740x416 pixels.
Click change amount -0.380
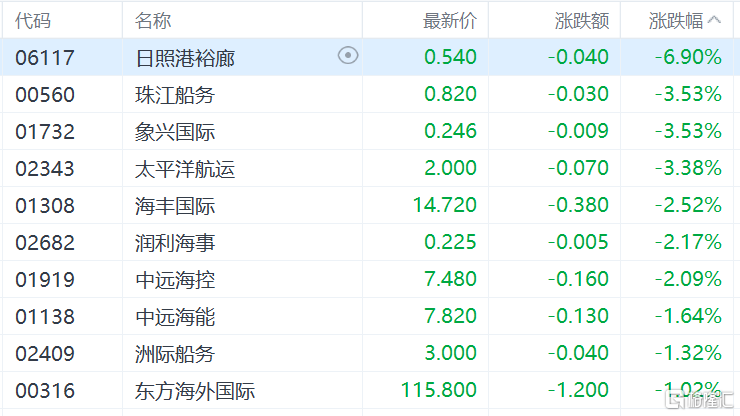tap(578, 204)
